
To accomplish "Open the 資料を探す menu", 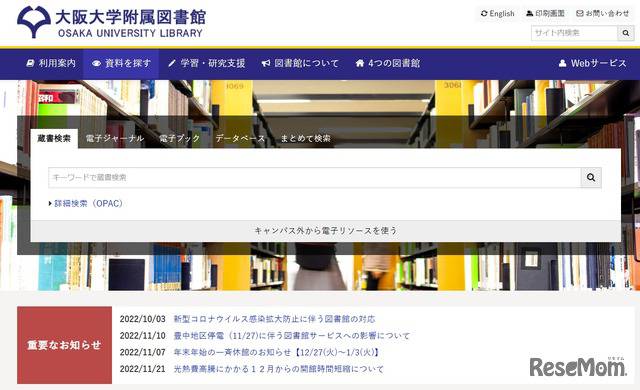I will pyautogui.click(x=121, y=64).
